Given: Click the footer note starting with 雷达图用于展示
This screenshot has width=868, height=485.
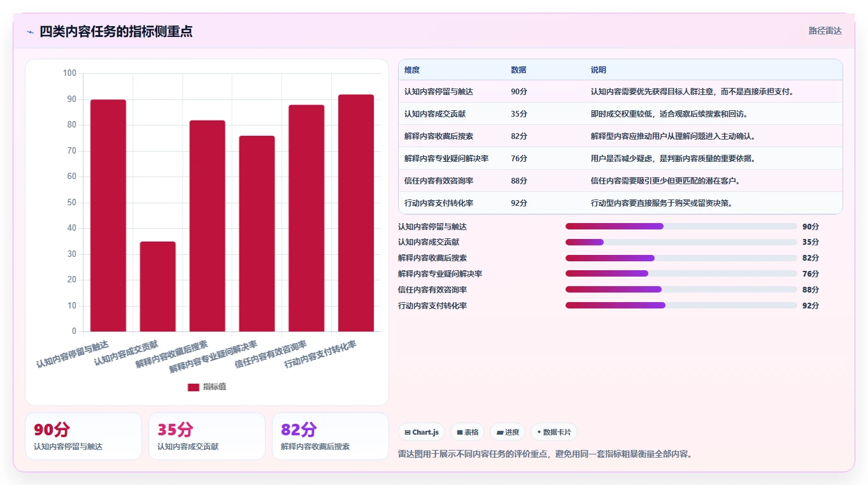Looking at the screenshot, I should click(x=545, y=454).
